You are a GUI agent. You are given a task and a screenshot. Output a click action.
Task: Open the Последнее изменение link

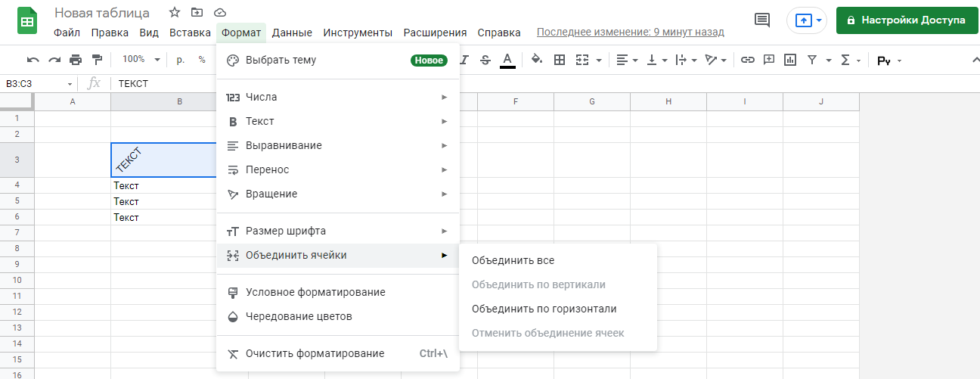pos(630,33)
